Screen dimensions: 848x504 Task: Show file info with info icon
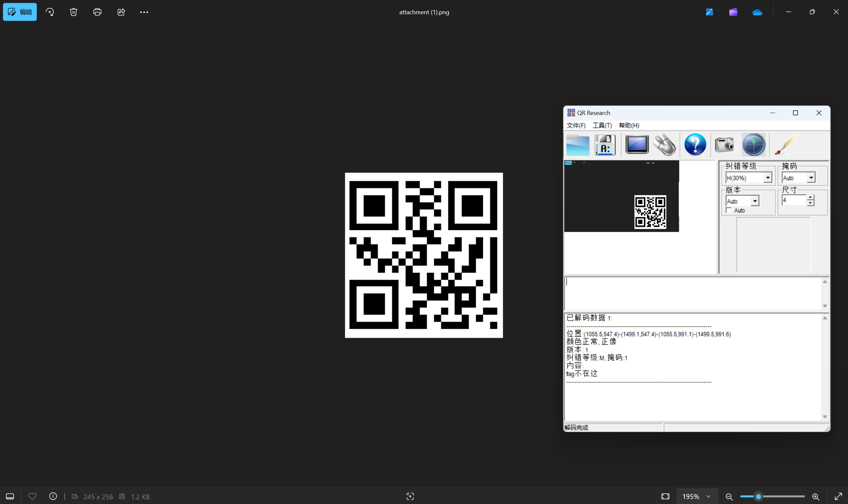[53, 496]
